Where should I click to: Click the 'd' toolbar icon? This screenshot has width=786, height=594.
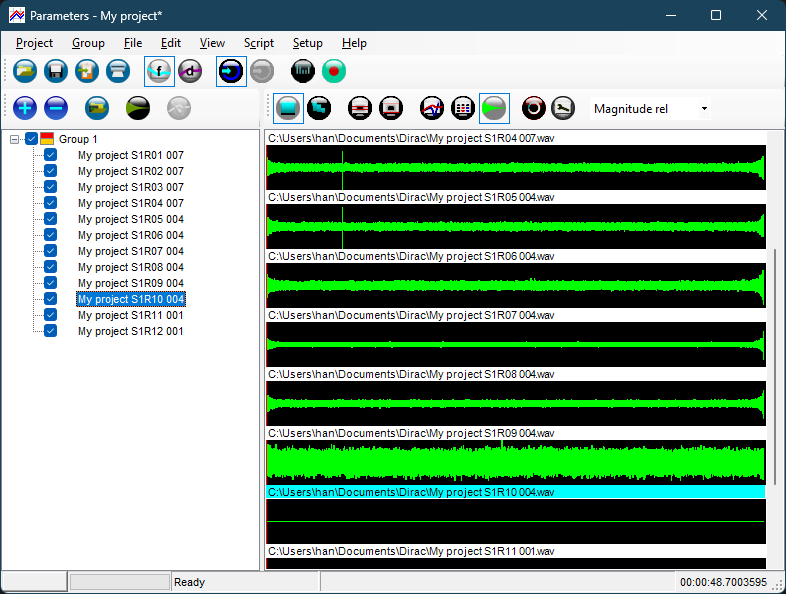coord(190,71)
